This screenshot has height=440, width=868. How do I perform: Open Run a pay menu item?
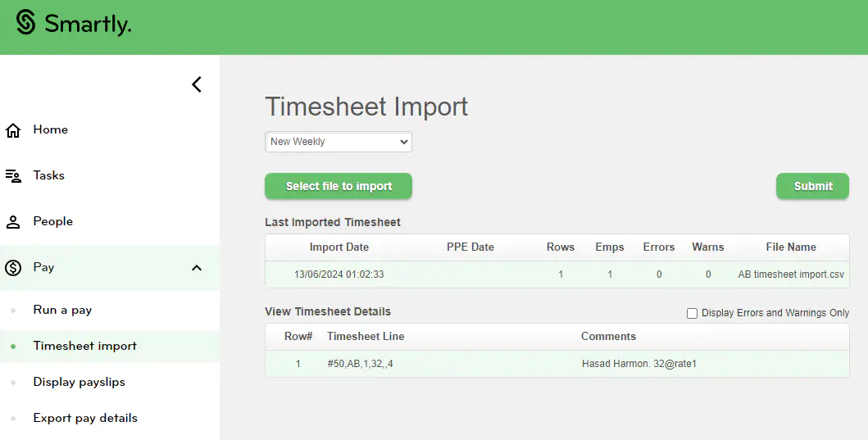click(62, 310)
